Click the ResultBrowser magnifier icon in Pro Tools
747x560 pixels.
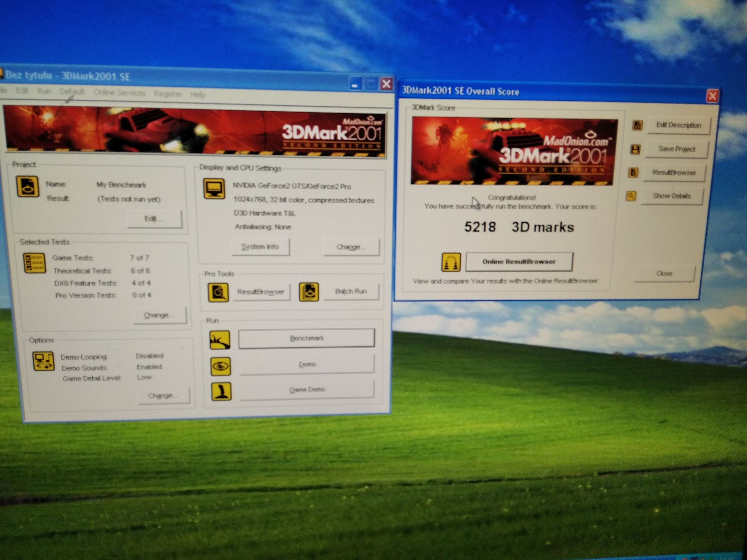coord(218,292)
